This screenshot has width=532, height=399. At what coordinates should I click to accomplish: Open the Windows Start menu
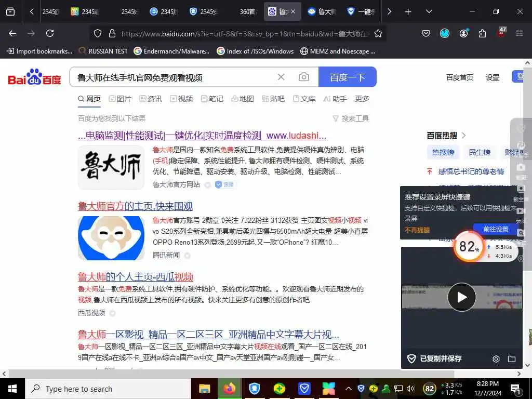(x=12, y=389)
